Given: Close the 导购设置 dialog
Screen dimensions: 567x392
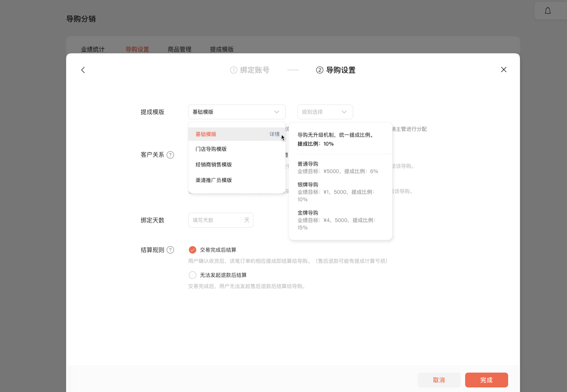Looking at the screenshot, I should point(504,70).
